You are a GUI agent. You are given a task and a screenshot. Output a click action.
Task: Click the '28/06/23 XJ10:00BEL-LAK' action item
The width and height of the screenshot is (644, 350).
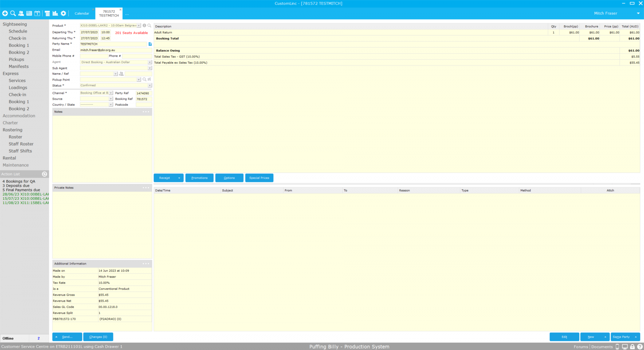coord(26,194)
